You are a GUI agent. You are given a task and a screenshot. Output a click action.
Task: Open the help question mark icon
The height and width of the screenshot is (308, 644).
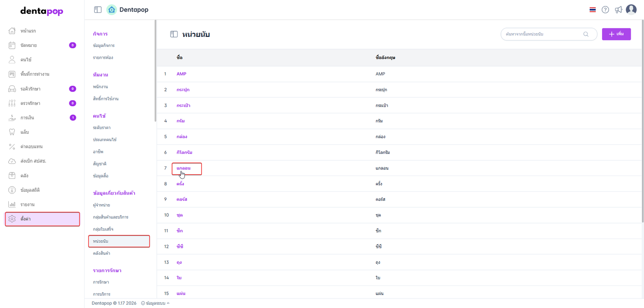coord(605,10)
